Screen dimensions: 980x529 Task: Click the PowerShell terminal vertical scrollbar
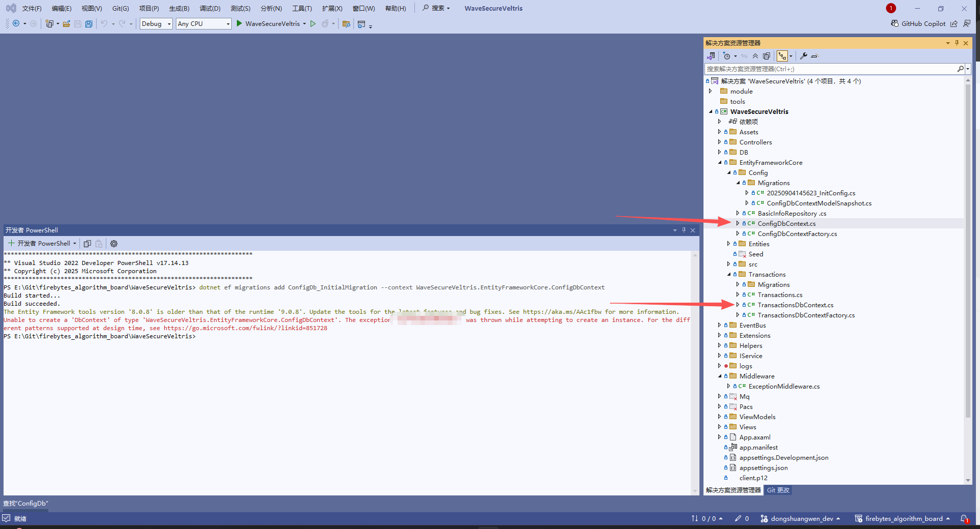tap(695, 373)
